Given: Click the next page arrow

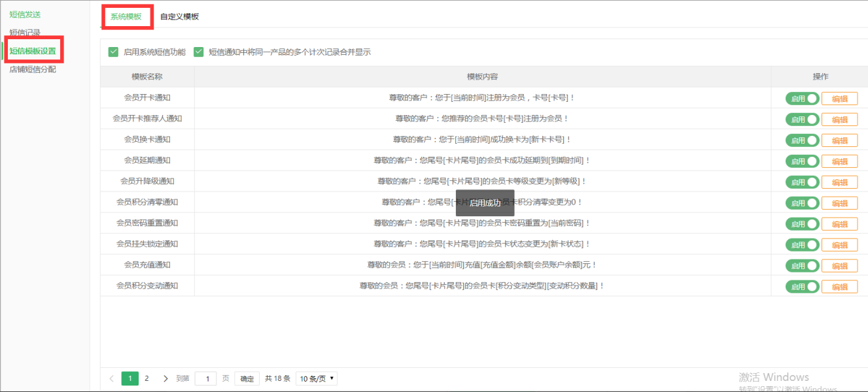Looking at the screenshot, I should [165, 378].
